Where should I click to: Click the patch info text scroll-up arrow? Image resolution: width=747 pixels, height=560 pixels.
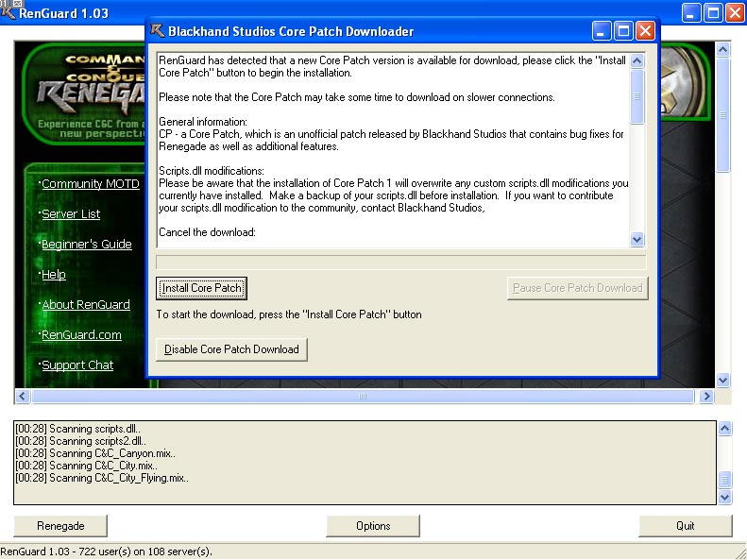[x=637, y=61]
